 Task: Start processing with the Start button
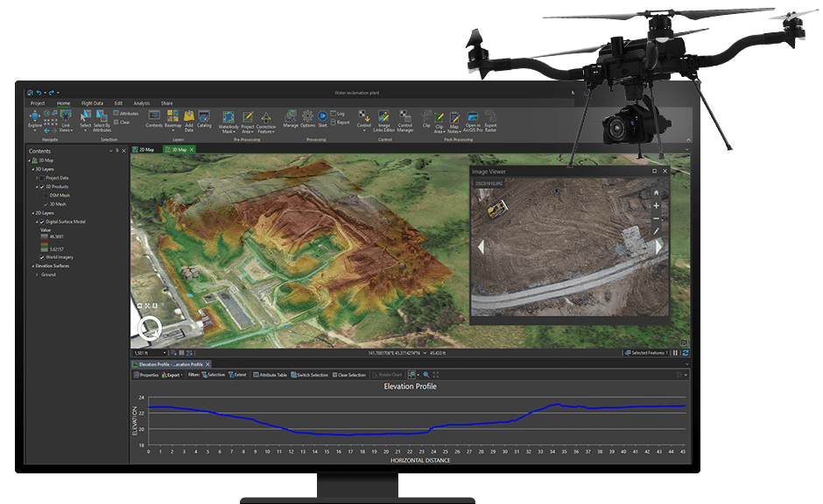point(322,117)
